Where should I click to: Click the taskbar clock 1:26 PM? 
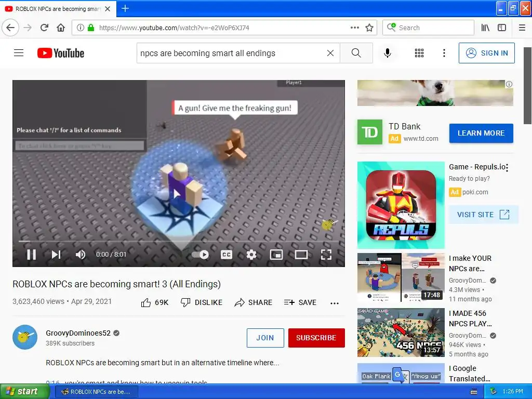[x=513, y=392]
